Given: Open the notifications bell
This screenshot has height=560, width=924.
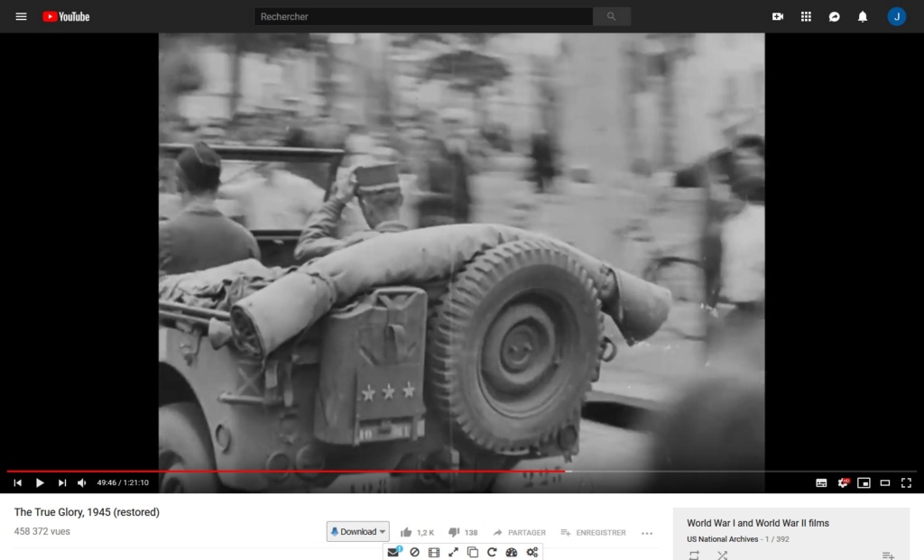Looking at the screenshot, I should point(863,16).
